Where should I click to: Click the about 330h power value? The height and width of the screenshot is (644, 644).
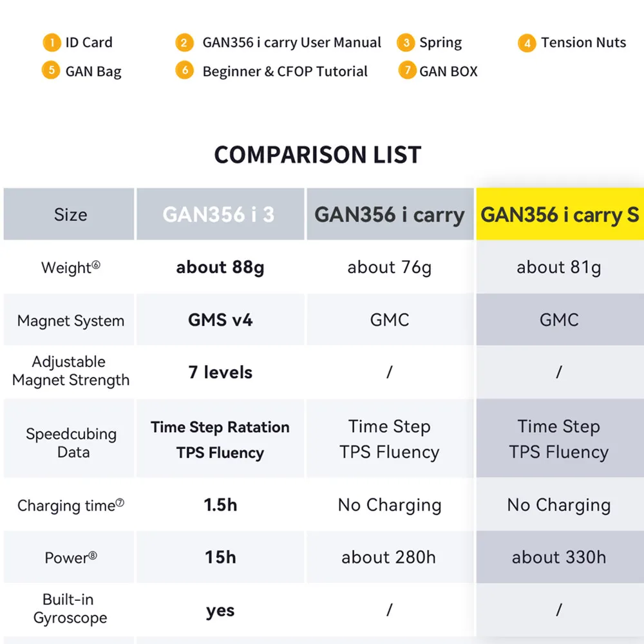[559, 558]
